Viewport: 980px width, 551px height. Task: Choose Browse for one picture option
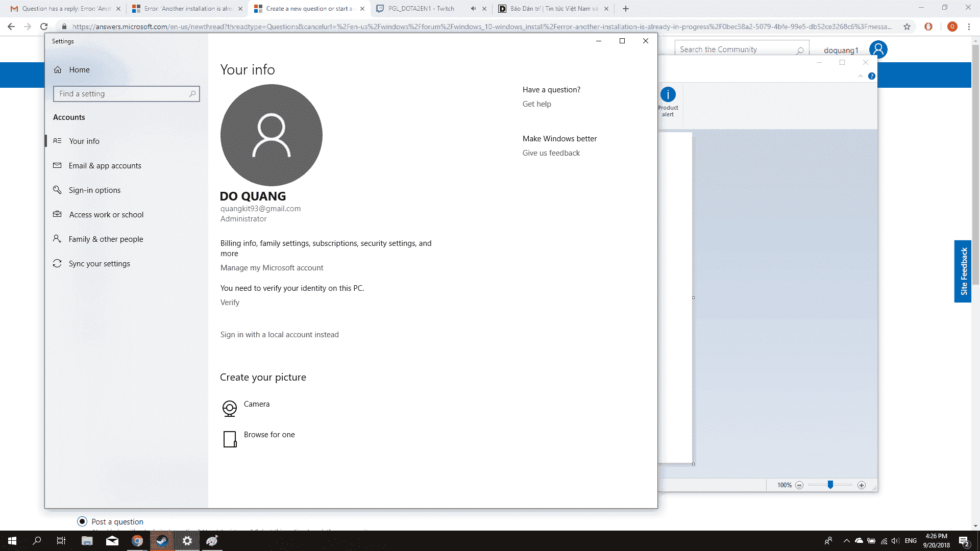258,439
